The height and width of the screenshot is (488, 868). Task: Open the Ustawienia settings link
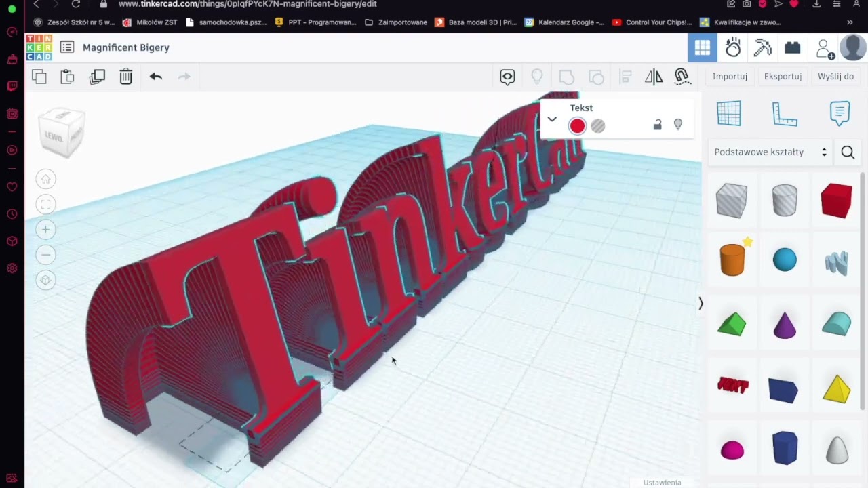click(x=662, y=482)
